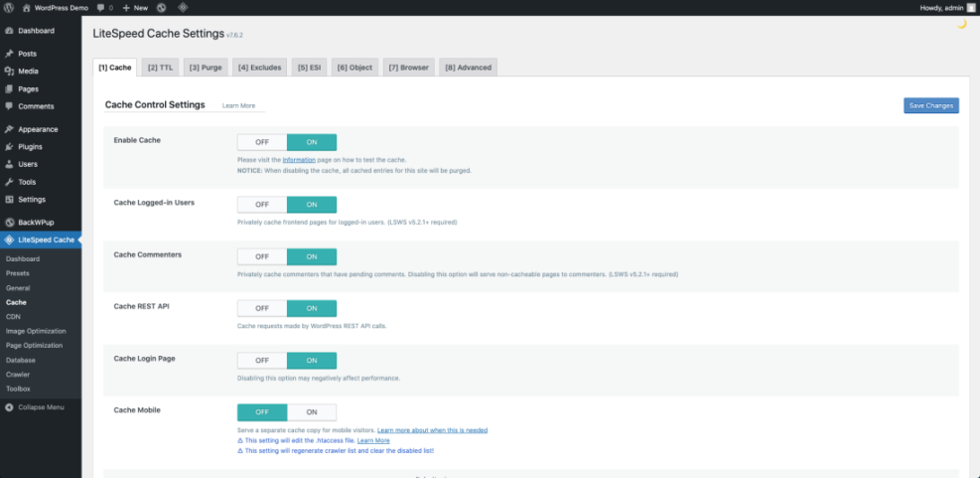
Task: Switch to the [3] Purge tab
Action: tap(206, 68)
